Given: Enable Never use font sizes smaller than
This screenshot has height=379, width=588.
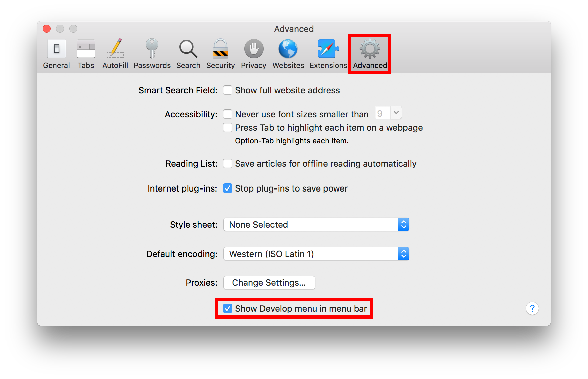Looking at the screenshot, I should pos(228,114).
